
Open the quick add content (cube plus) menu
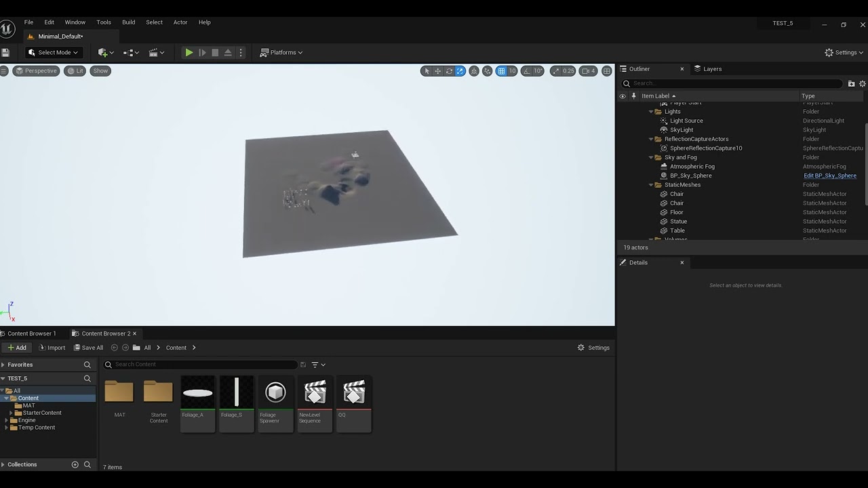[x=106, y=52]
